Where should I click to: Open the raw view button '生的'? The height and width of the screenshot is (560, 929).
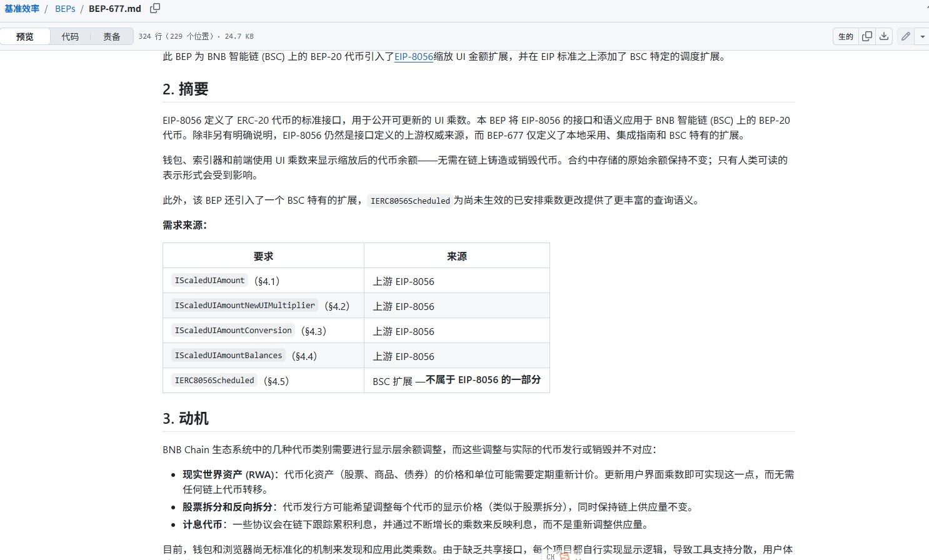tap(846, 36)
